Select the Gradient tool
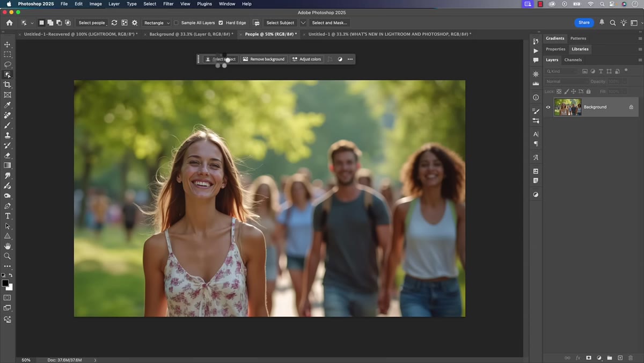The width and height of the screenshot is (644, 363). pyautogui.click(x=8, y=165)
